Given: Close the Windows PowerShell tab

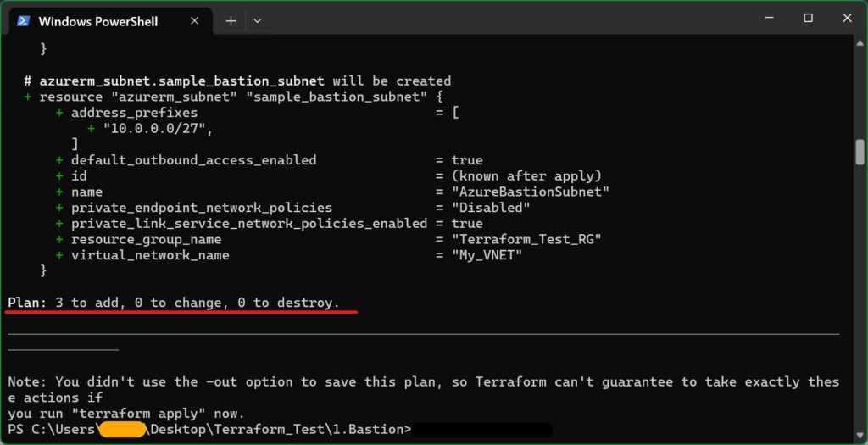Looking at the screenshot, I should point(194,21).
